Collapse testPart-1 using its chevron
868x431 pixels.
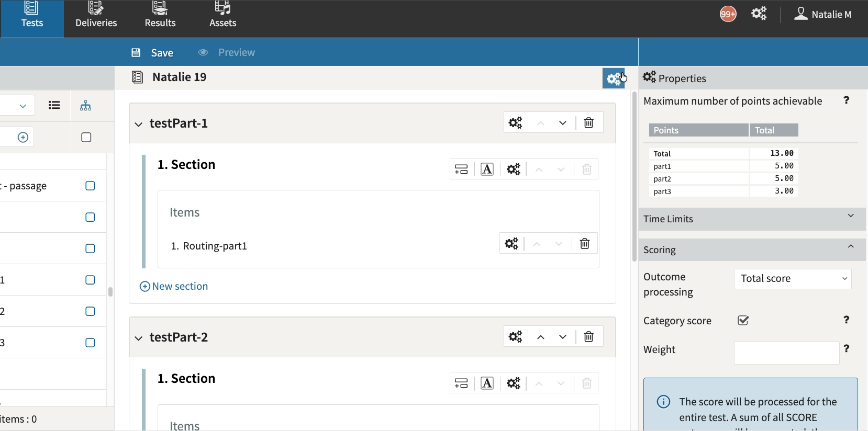coord(139,124)
